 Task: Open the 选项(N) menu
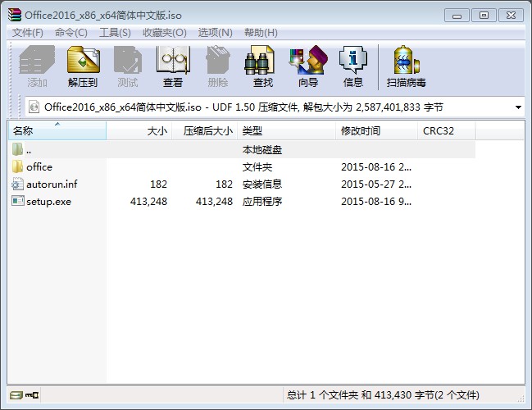[215, 33]
